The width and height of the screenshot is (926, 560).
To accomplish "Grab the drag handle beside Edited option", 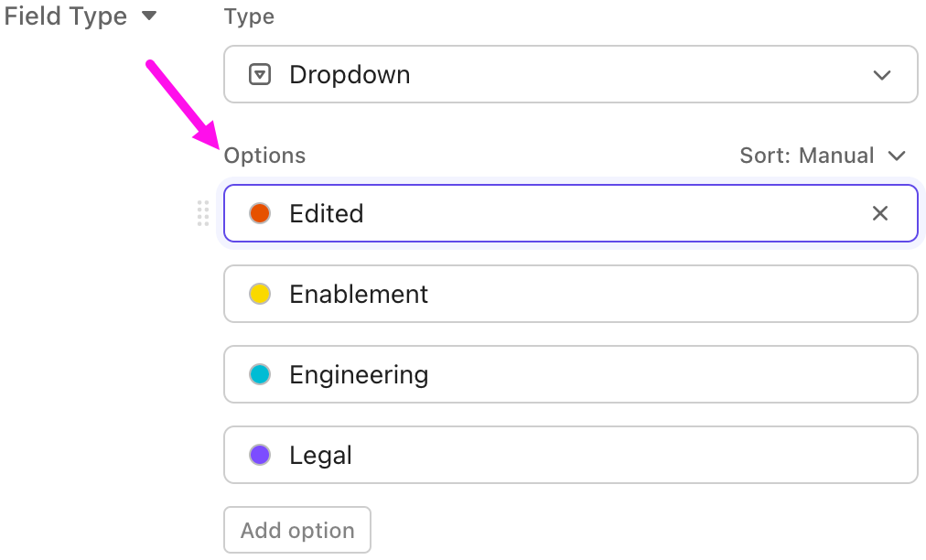I will (x=203, y=214).
